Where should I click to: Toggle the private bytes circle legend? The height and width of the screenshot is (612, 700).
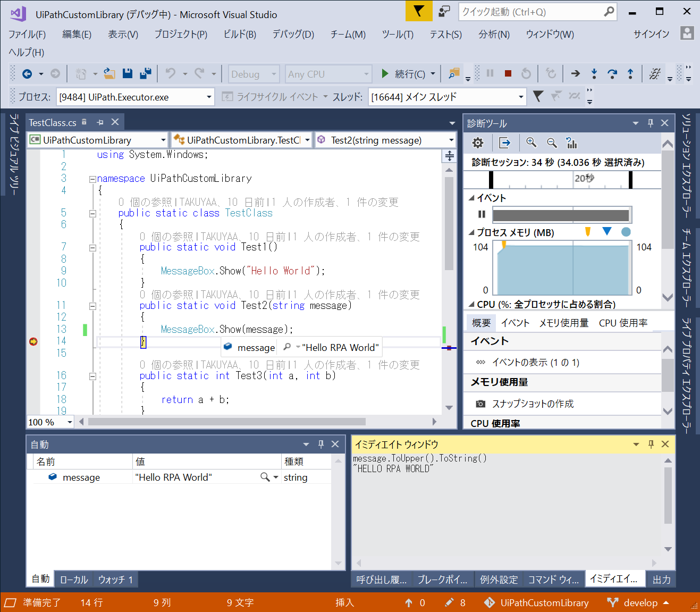point(626,232)
